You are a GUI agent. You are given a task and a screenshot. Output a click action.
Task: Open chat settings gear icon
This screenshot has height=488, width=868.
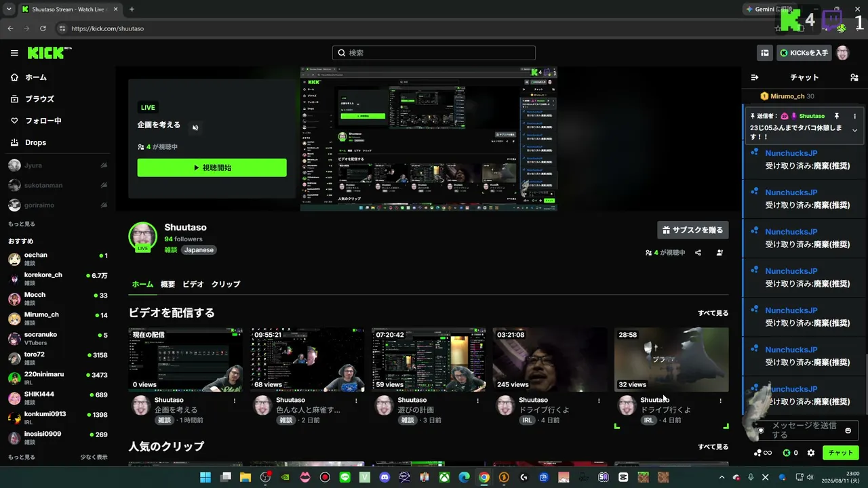811,453
